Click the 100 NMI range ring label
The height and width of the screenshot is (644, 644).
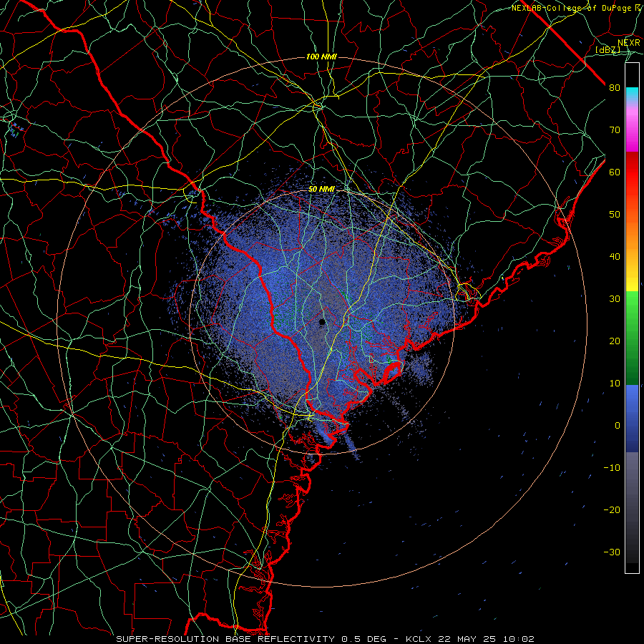(321, 57)
